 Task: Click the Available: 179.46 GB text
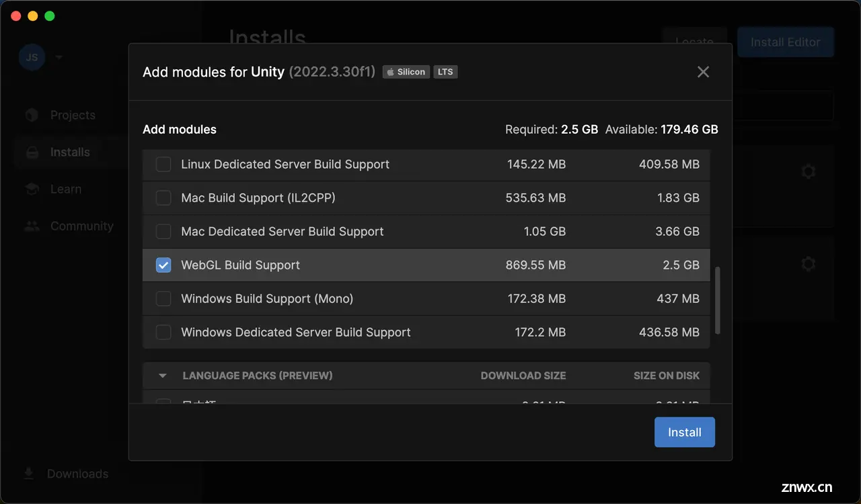tap(662, 129)
